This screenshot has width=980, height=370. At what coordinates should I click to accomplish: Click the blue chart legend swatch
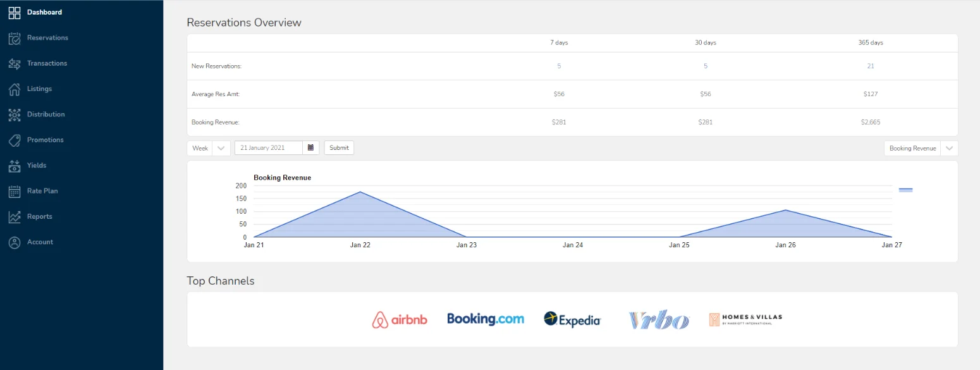[905, 190]
